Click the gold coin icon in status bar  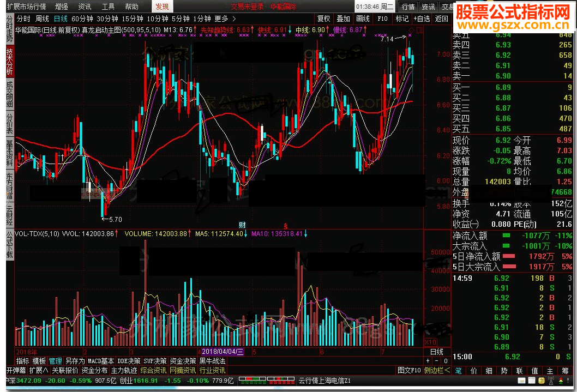[542, 381]
